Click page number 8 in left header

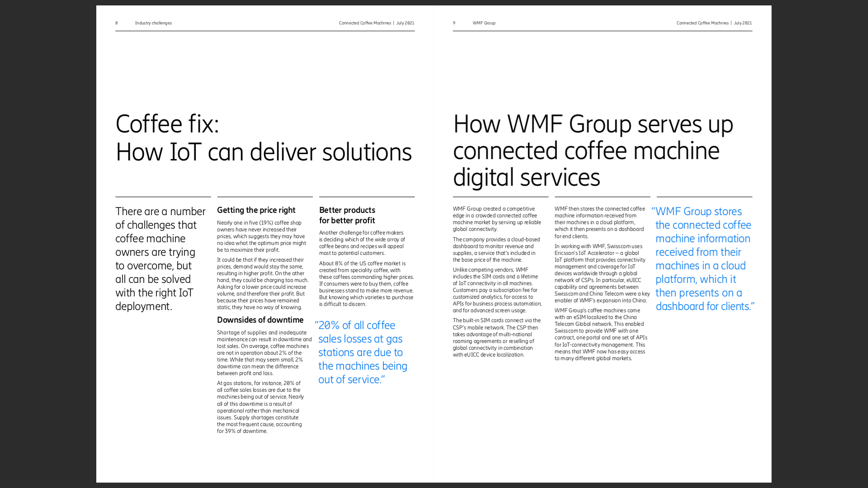117,23
